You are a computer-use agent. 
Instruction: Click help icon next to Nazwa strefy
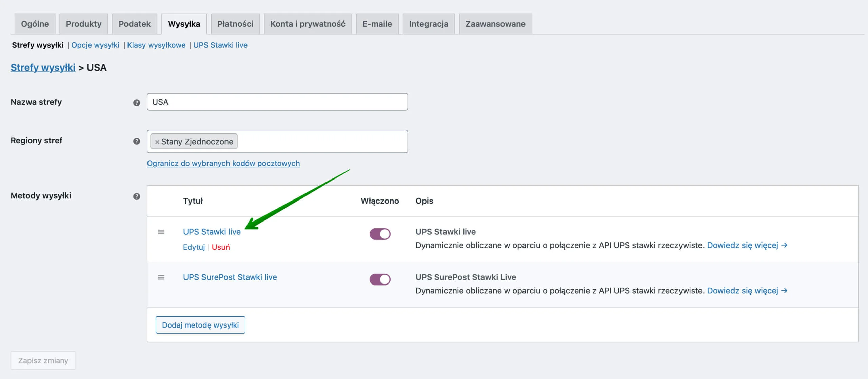pos(137,103)
